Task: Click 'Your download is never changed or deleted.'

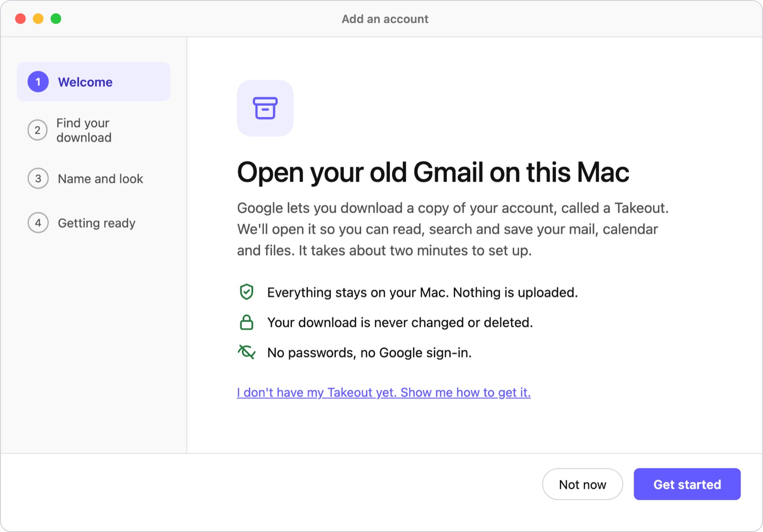Action: (400, 323)
